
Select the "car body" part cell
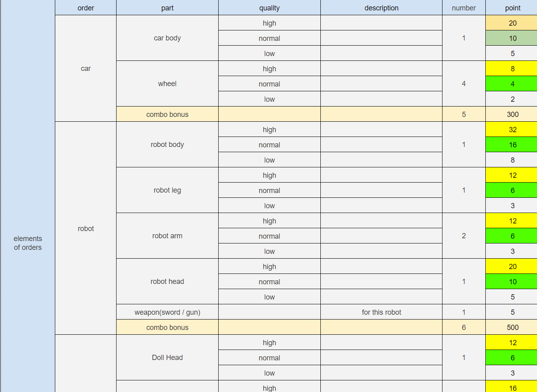(x=167, y=38)
